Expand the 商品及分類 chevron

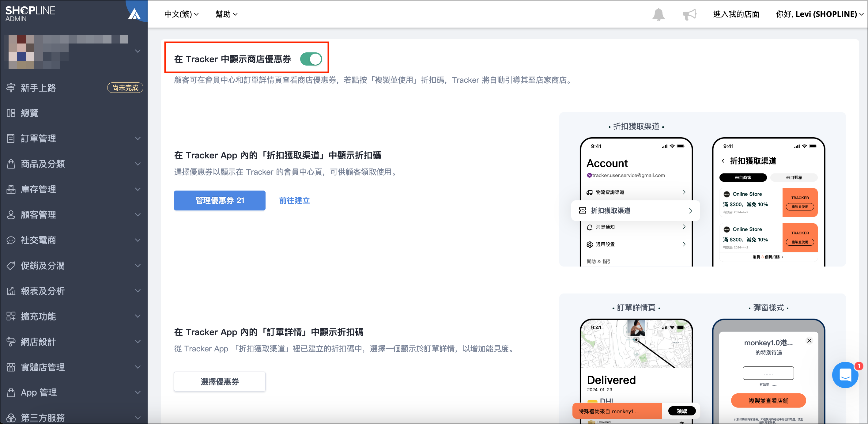click(x=138, y=164)
